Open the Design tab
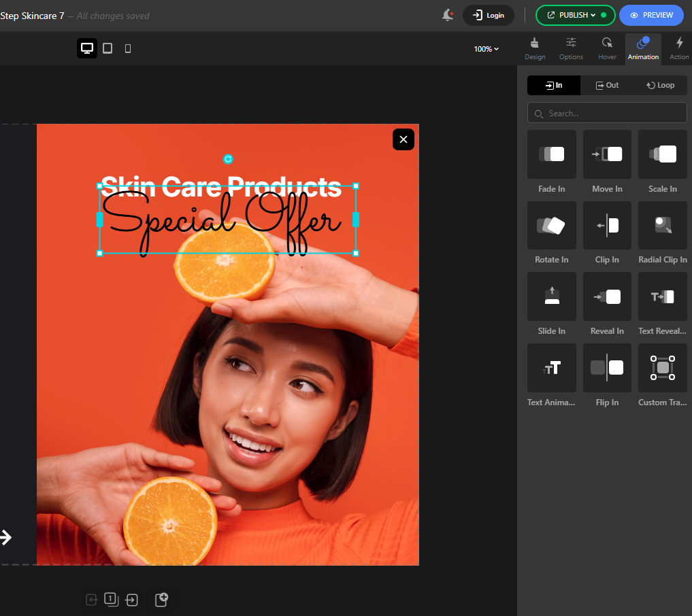692x616 pixels. [x=535, y=49]
